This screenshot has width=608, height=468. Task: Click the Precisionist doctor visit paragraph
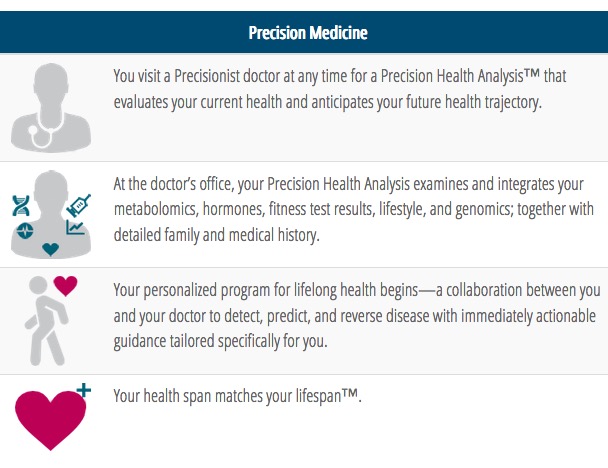pos(340,89)
